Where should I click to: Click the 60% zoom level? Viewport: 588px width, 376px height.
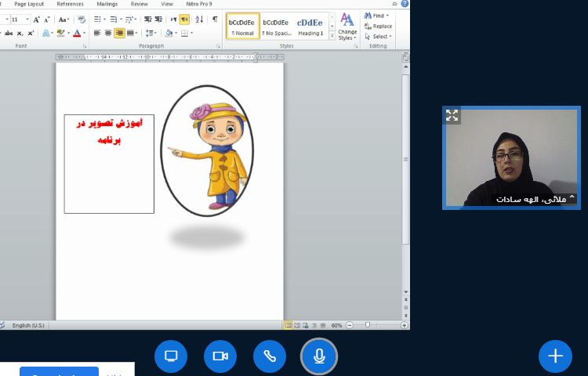tap(336, 325)
